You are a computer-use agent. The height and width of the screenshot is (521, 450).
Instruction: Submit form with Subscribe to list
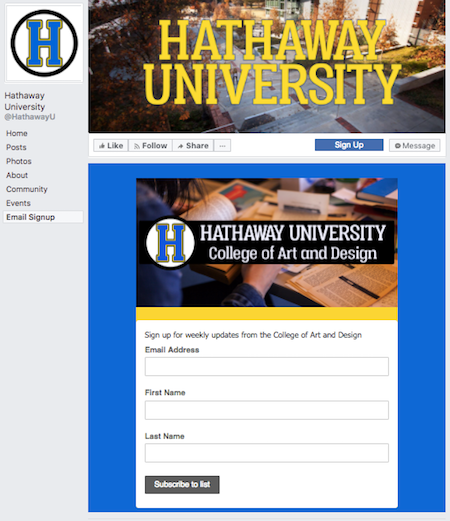pos(182,484)
